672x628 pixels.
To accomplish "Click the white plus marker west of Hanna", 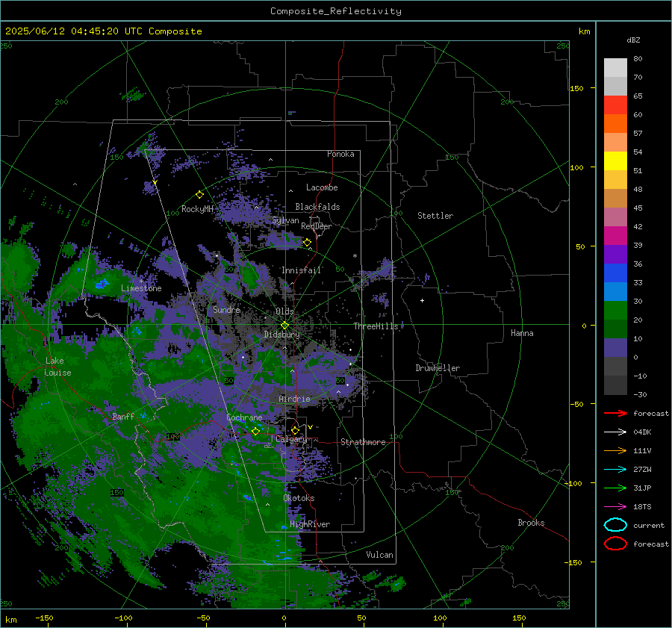I will pyautogui.click(x=422, y=300).
